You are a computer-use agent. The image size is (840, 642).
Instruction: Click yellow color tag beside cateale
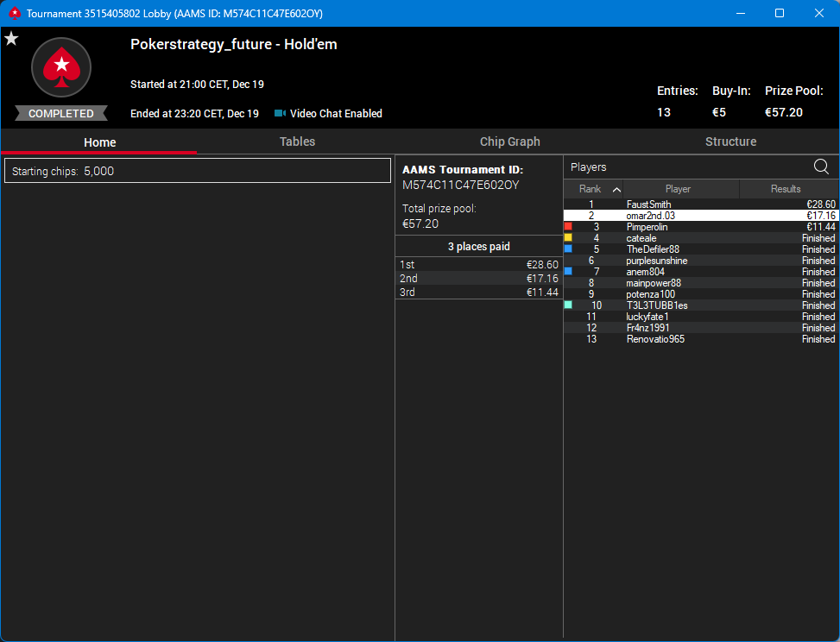[x=568, y=238]
